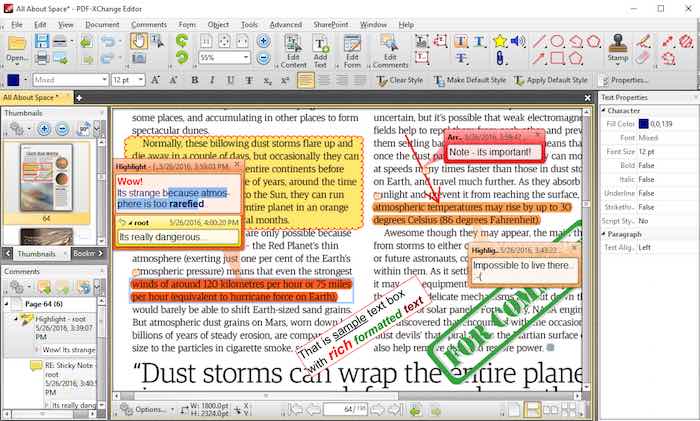The width and height of the screenshot is (700, 421).
Task: Toggle Superscript formatting
Action: pos(285,80)
